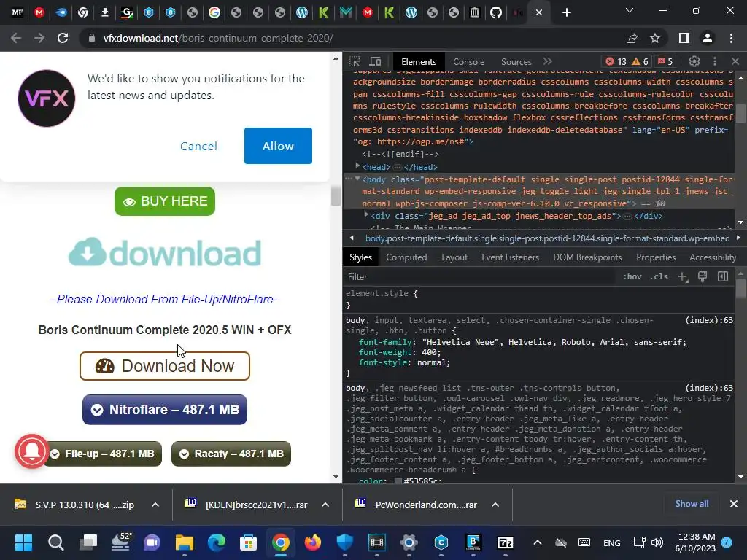
Task: Allow notifications from VFX site
Action: pyautogui.click(x=278, y=146)
